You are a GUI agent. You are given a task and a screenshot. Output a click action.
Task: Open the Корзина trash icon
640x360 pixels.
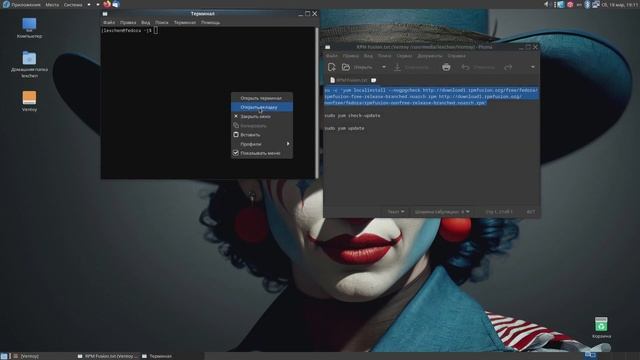coord(601,328)
